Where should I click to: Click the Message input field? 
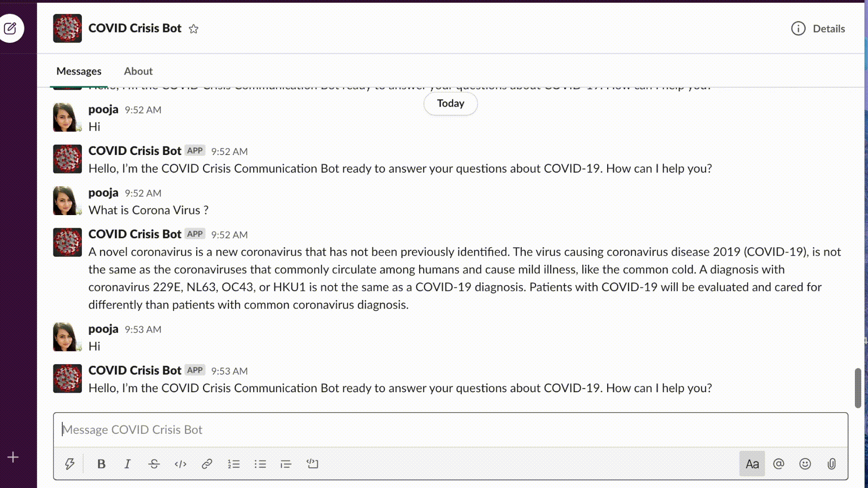tap(450, 429)
